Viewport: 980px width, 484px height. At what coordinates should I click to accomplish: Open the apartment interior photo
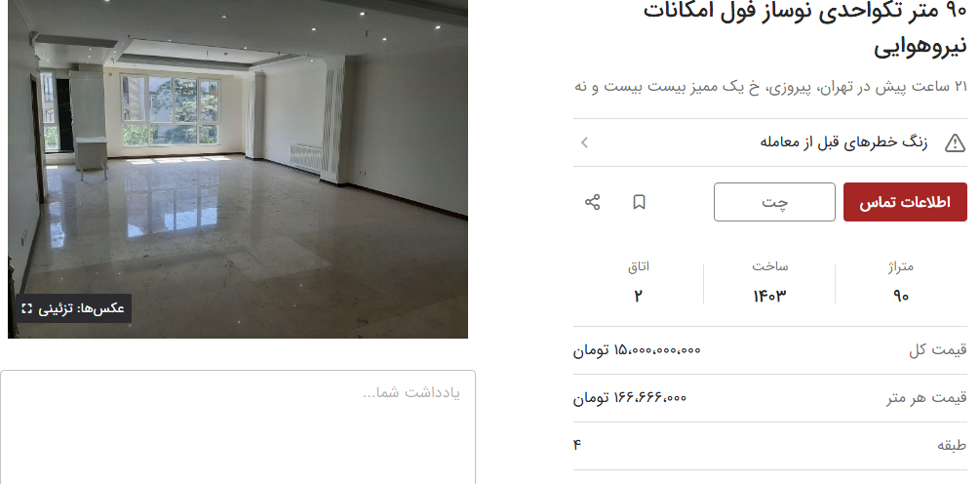coord(238,169)
